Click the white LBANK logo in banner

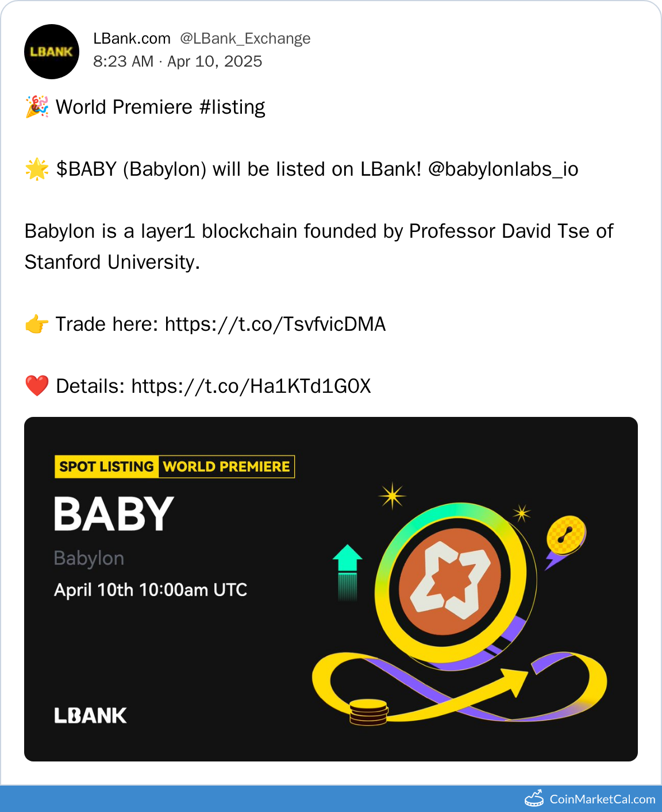[90, 716]
